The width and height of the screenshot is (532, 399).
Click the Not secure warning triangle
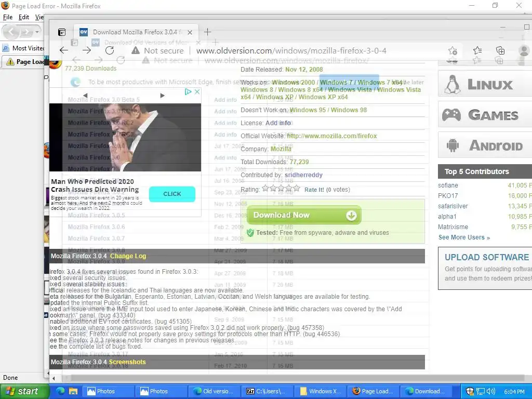pyautogui.click(x=136, y=50)
